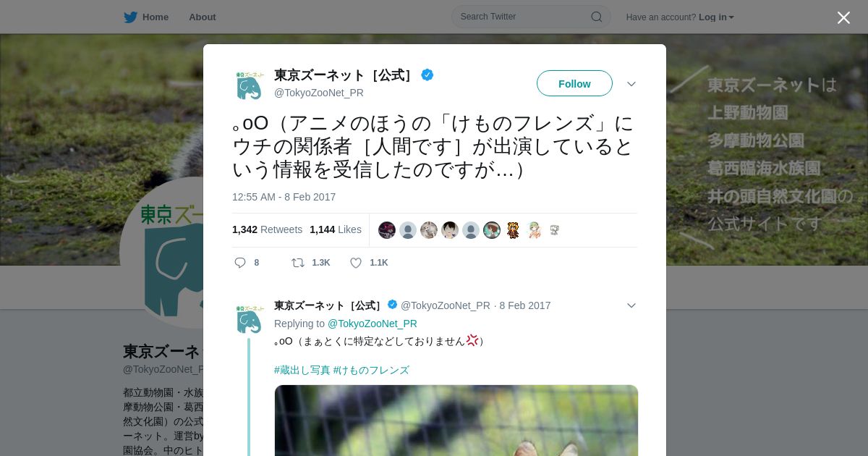Follow the TokyoZooNet_PR account
The width and height of the screenshot is (868, 456).
click(574, 83)
